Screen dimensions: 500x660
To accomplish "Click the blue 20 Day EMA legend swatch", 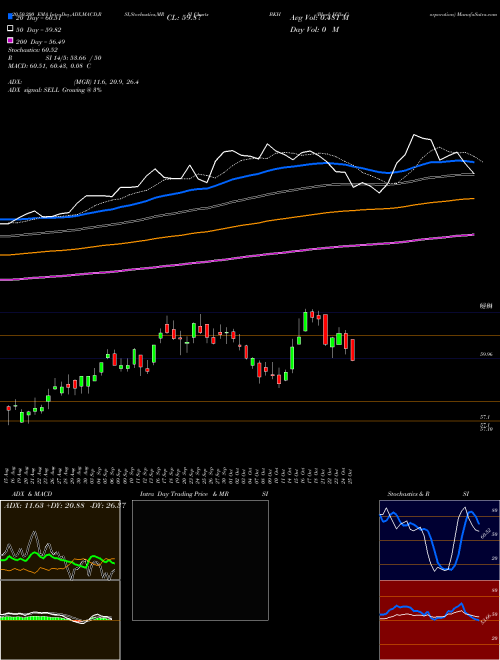I will point(10,17).
